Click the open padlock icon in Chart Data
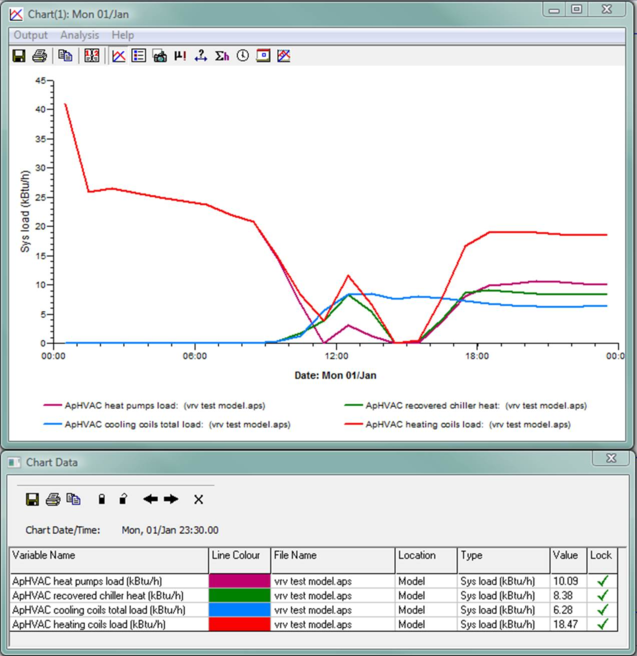637x656 pixels. coord(122,499)
